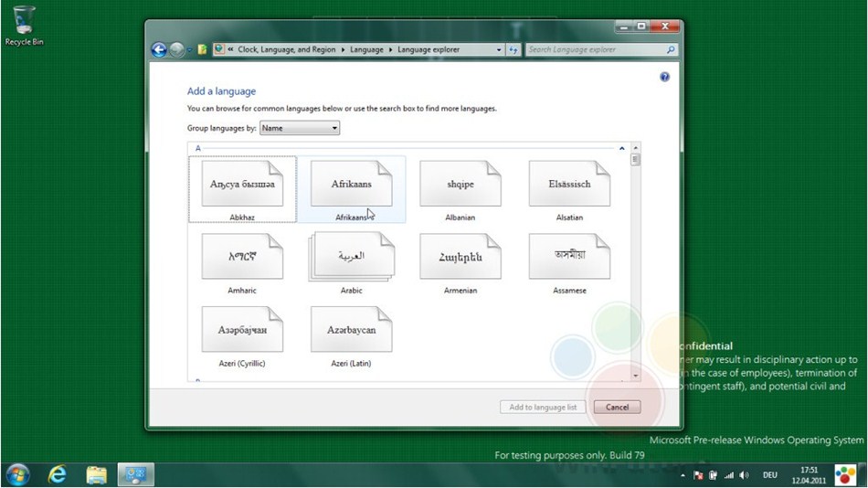
Task: Select the Assamese language tile
Action: (569, 262)
